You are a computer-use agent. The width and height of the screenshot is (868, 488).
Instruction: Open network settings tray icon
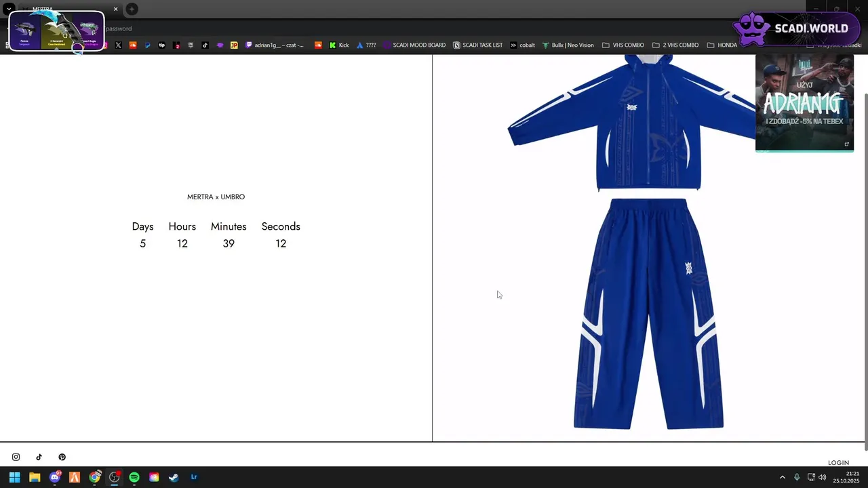point(810,477)
